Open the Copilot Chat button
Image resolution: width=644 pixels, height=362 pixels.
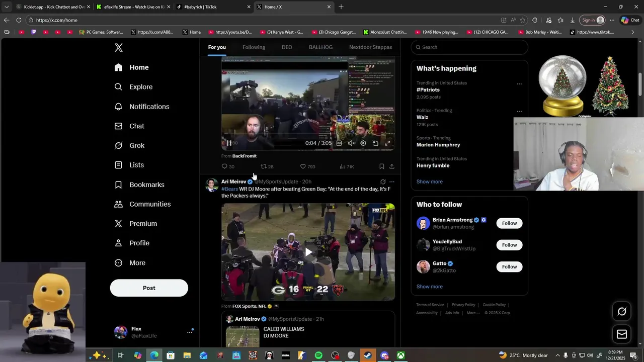point(630,20)
